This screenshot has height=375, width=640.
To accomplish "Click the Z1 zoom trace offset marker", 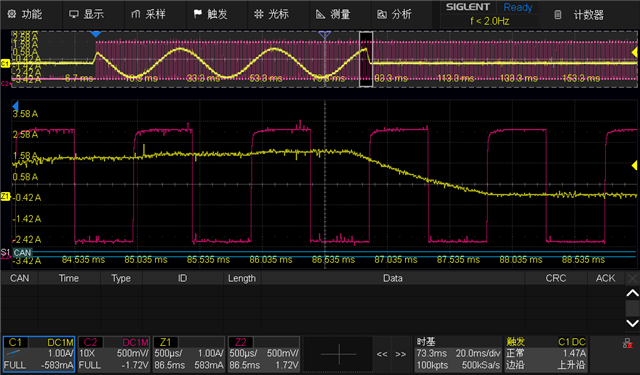I will click(5, 196).
